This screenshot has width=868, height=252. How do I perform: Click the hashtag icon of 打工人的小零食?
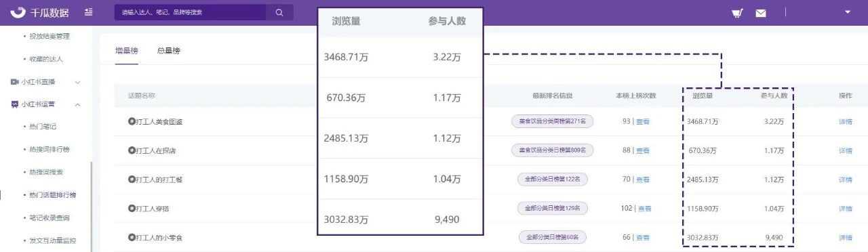[132, 238]
